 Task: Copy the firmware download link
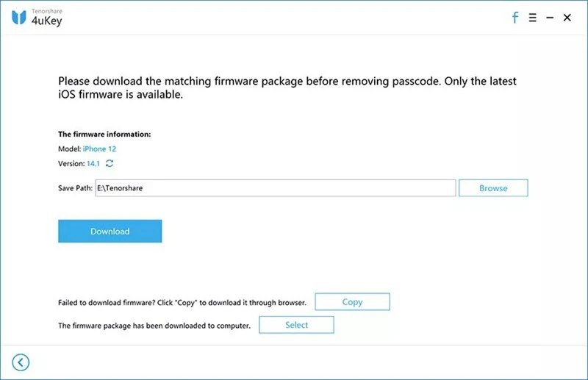pos(352,302)
